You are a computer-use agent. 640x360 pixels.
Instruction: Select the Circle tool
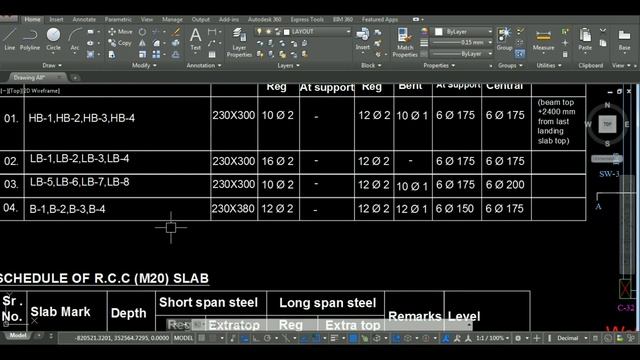tap(53, 39)
